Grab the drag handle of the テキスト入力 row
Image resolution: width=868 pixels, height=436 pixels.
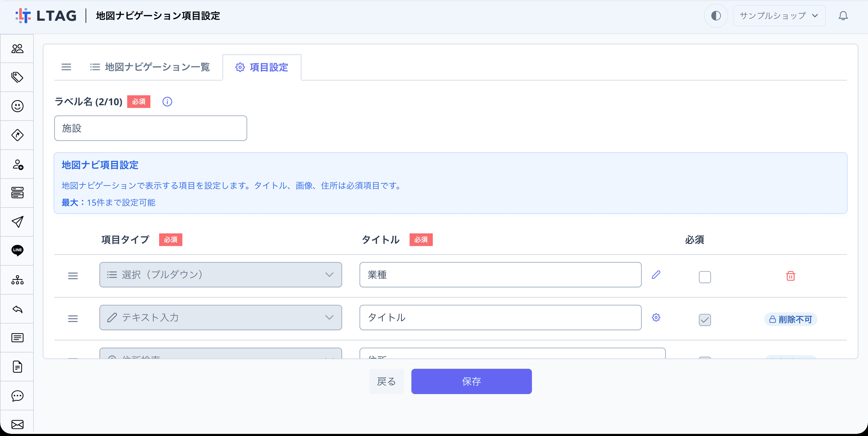73,319
